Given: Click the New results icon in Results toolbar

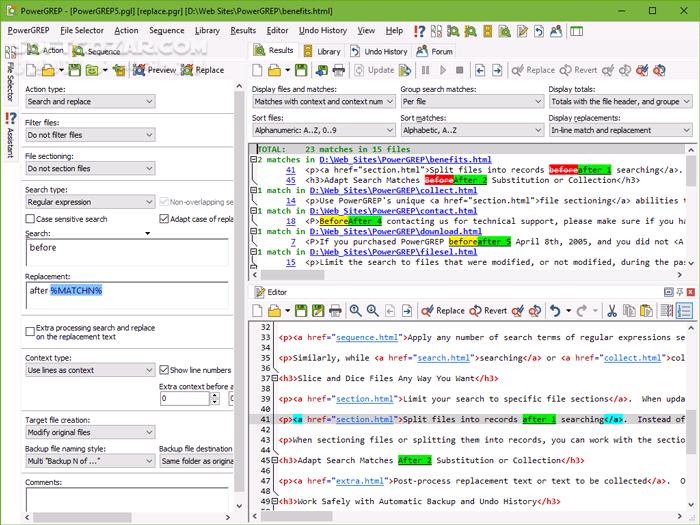Looking at the screenshot, I should (258, 70).
